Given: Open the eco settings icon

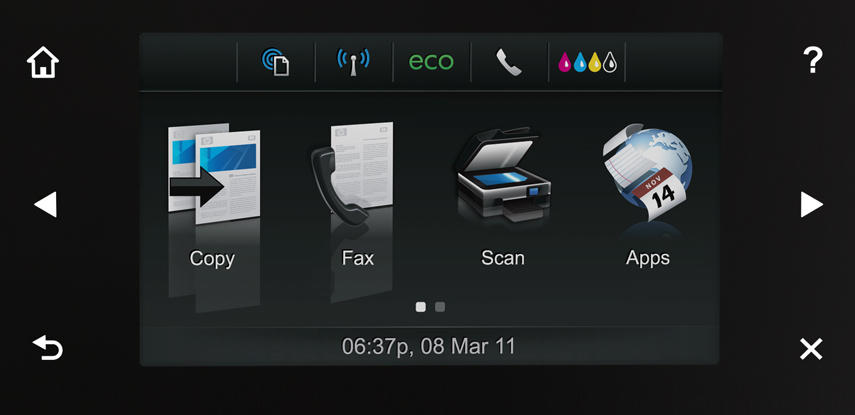Looking at the screenshot, I should click(431, 62).
